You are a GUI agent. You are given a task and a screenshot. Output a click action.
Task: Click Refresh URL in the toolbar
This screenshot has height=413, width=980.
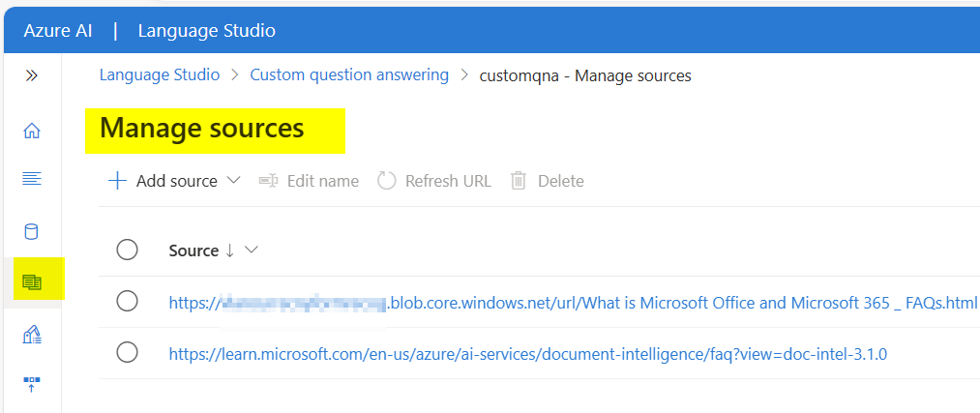(x=434, y=181)
